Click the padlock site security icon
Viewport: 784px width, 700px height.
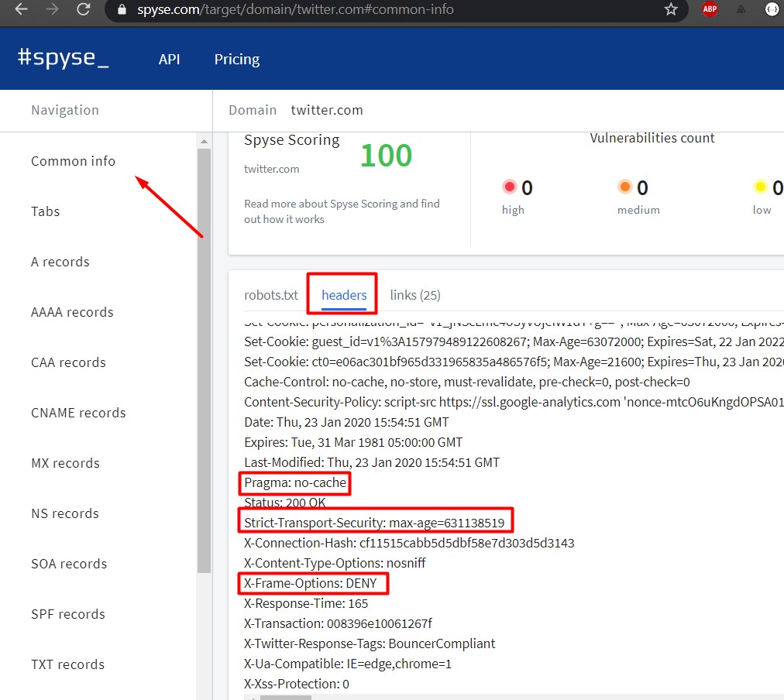(x=122, y=9)
